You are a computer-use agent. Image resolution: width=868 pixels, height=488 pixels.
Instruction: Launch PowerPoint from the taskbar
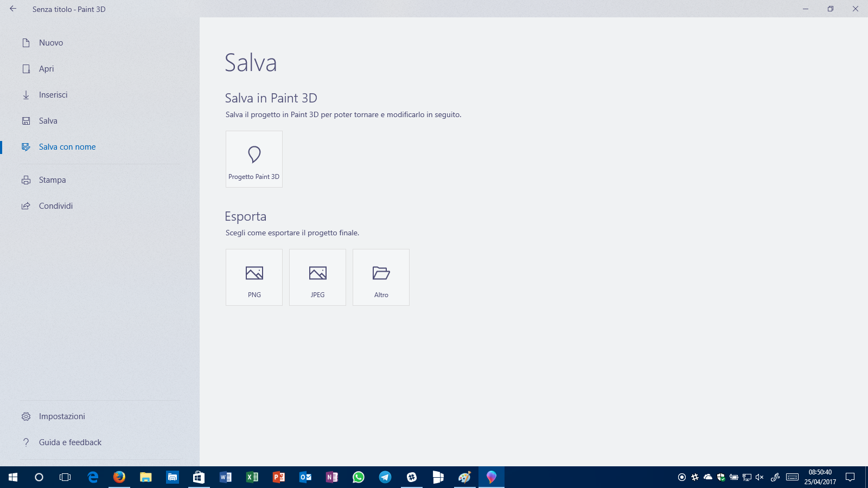point(279,477)
